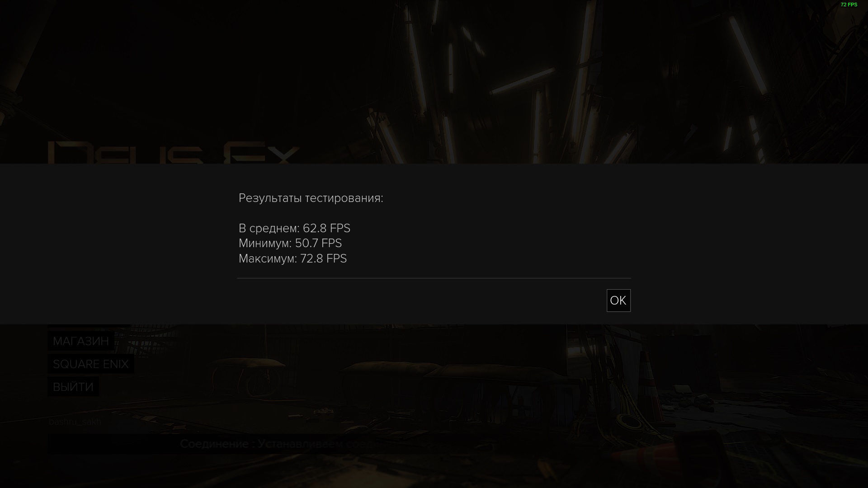
Task: Open the МАГАЗИН store menu item
Action: click(81, 341)
